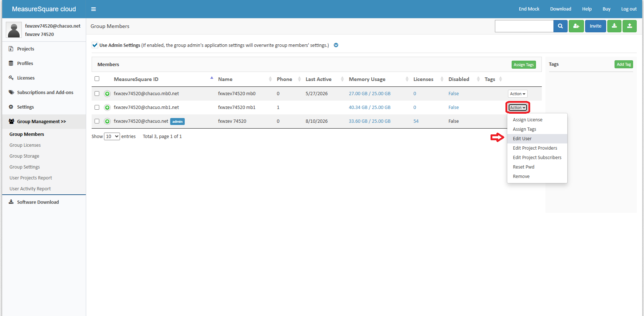644x316 pixels.
Task: Go to Group Storage submenu
Action: pos(24,156)
